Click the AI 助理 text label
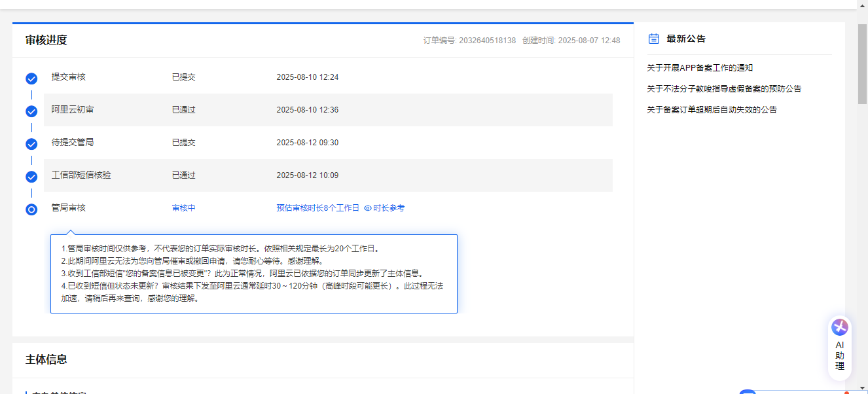The image size is (868, 394). [840, 355]
